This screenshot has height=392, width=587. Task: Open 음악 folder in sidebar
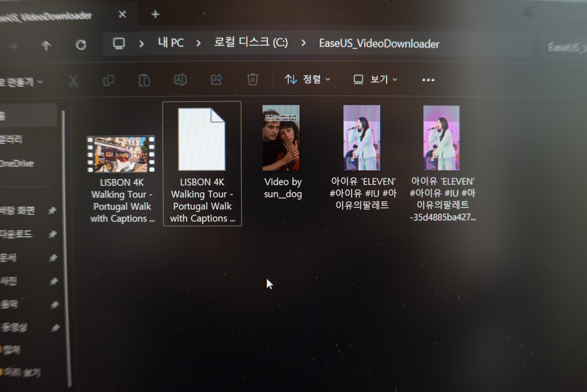pyautogui.click(x=9, y=304)
